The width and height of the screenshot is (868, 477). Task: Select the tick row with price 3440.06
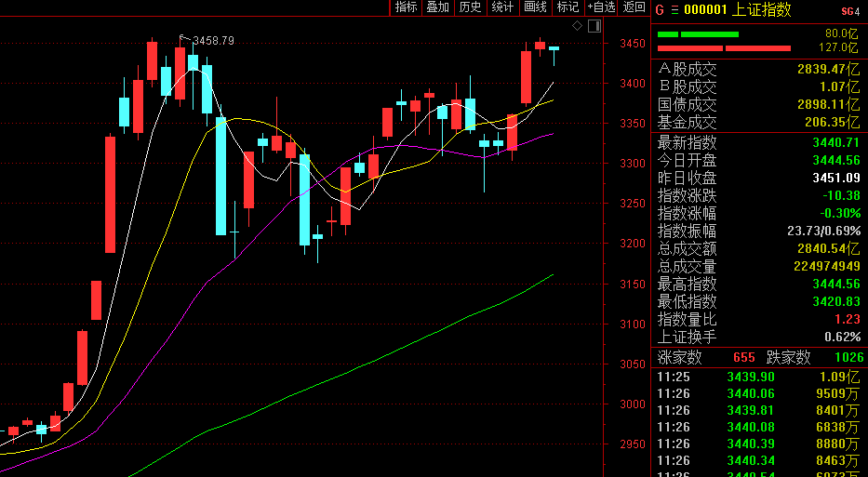pos(759,394)
